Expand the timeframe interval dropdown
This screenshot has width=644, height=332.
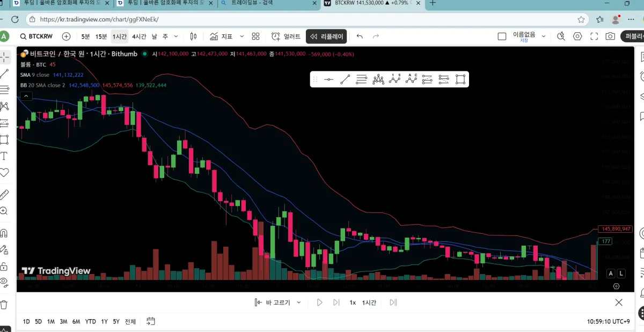(x=177, y=36)
